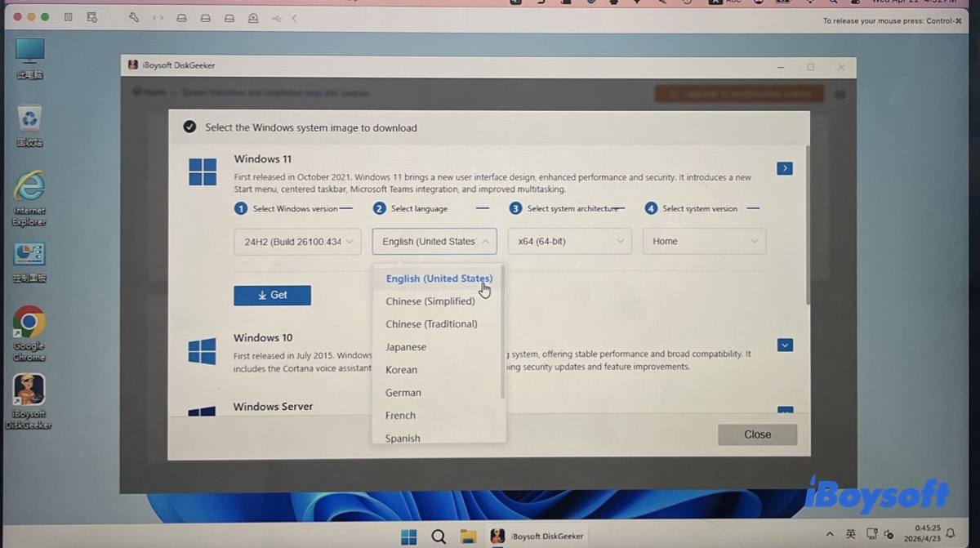The height and width of the screenshot is (548, 980).
Task: Click iBoysoft DiskGeeker taskbar button
Action: click(537, 537)
